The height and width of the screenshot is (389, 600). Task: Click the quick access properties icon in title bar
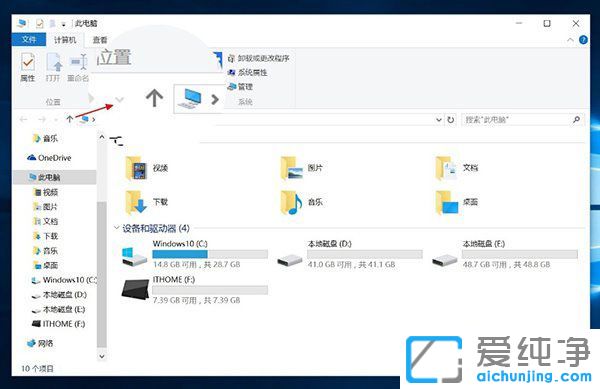coord(39,24)
